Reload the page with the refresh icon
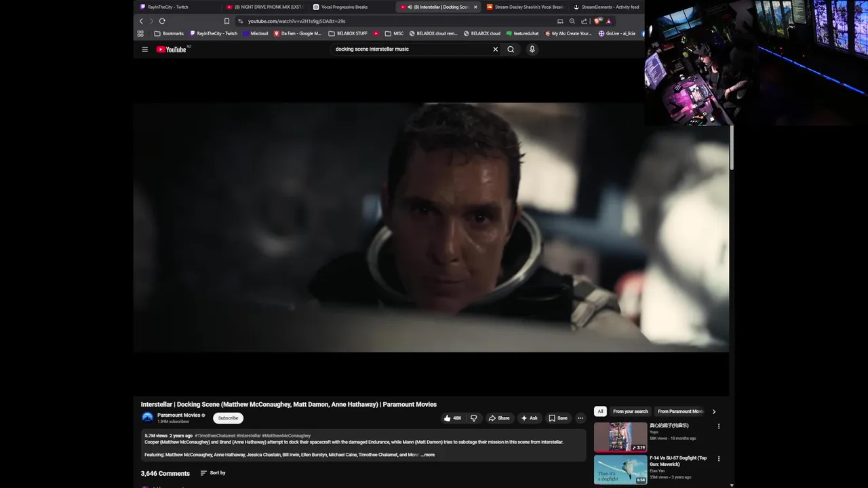Viewport: 868px width, 488px height. (x=162, y=21)
